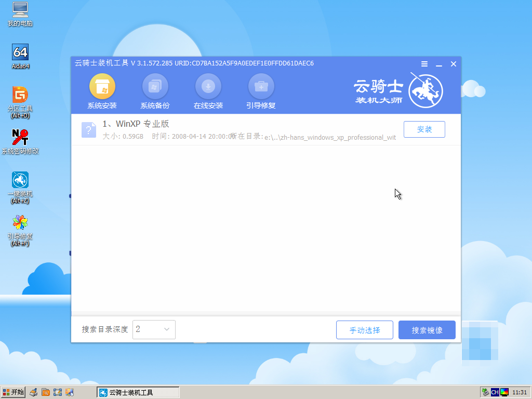Click the 1、WinXP 专业版 entry title

tap(136, 124)
